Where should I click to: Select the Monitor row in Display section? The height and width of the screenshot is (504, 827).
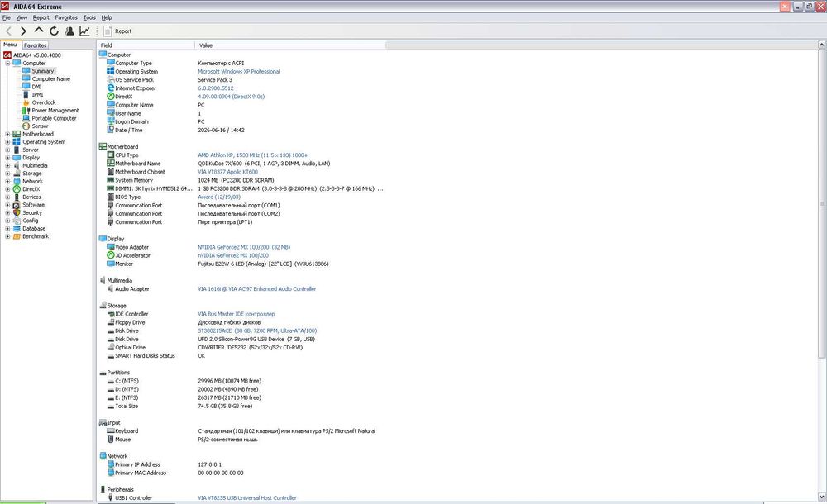point(241,264)
